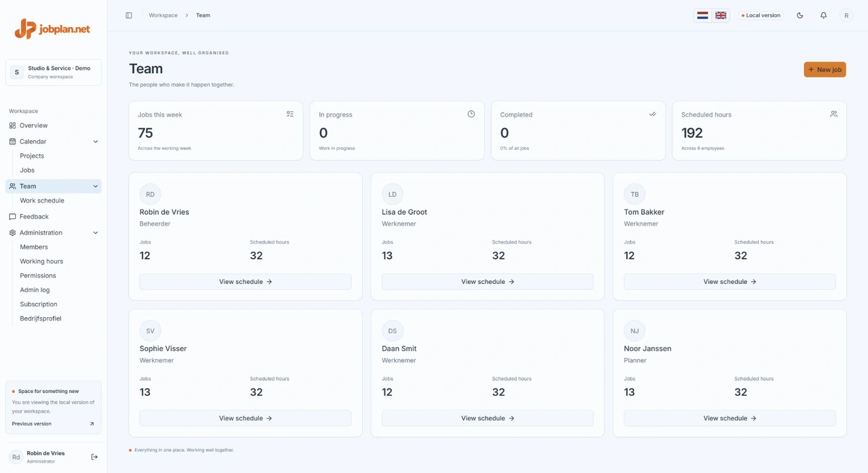Click the Calendar icon in sidebar
The image size is (868, 473).
click(x=12, y=142)
